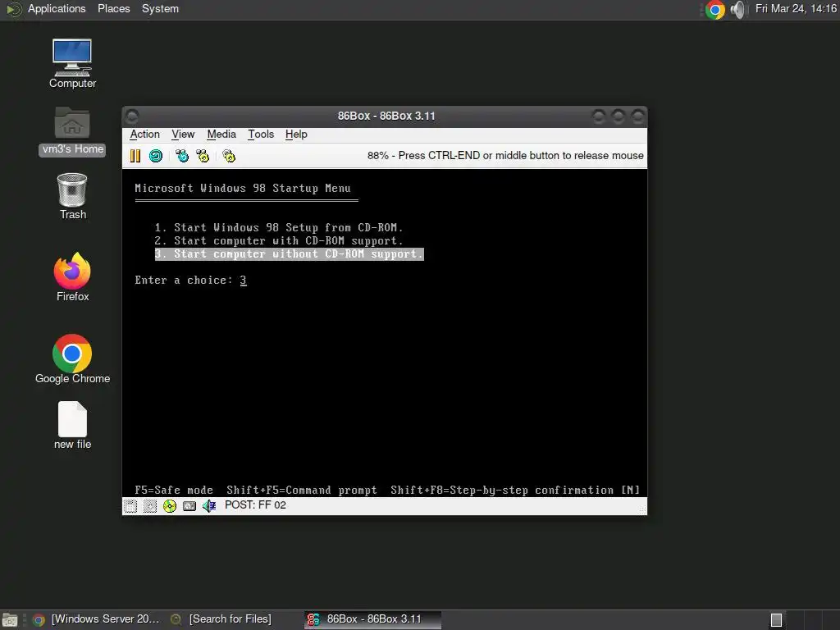Pause the emulation with the pause icon

click(135, 156)
